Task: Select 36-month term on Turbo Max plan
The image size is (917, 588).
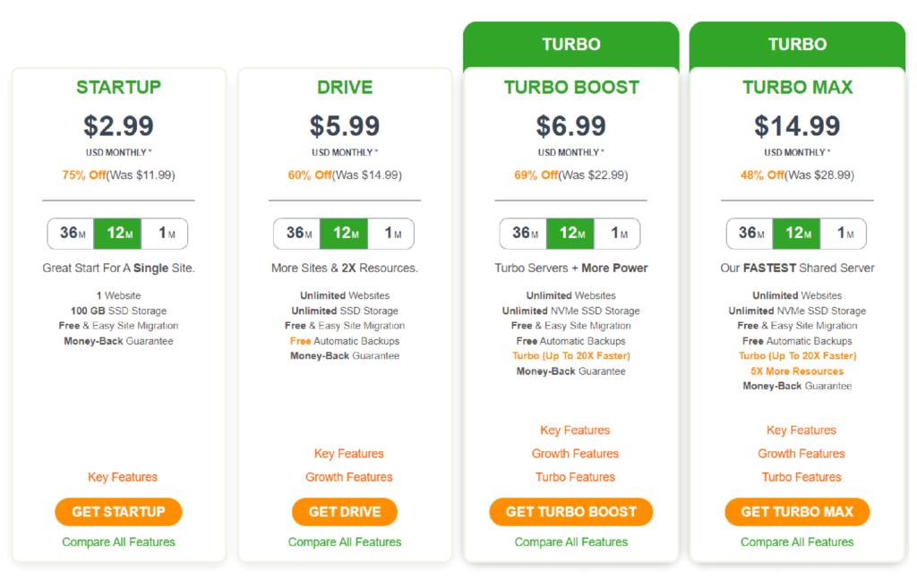Action: point(750,234)
